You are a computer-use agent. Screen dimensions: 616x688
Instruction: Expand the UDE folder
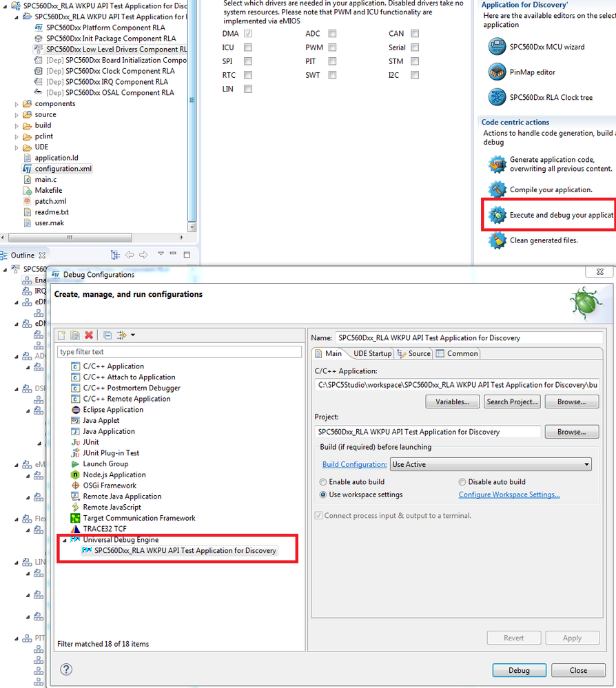click(x=17, y=147)
